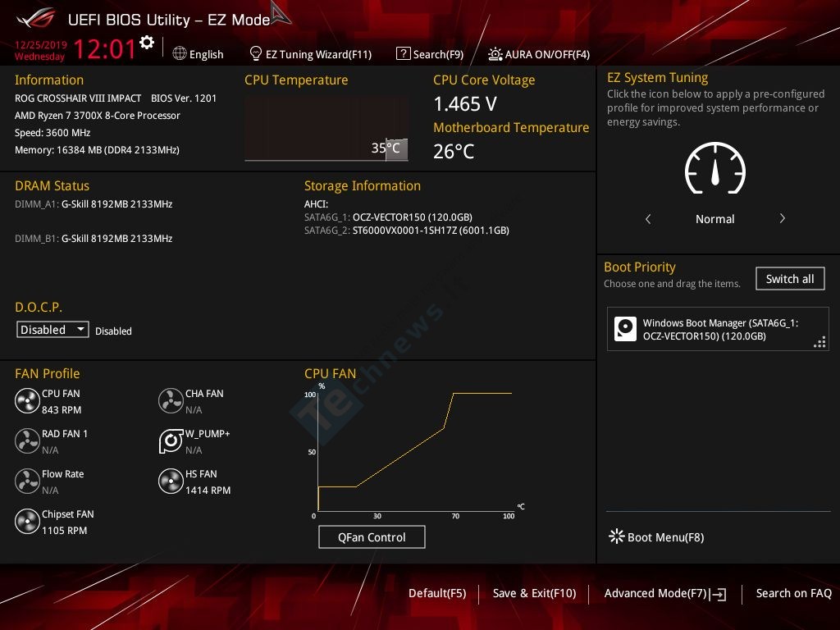This screenshot has height=630, width=840.
Task: Click the 26°C motherboard temperature value
Action: pos(454,151)
